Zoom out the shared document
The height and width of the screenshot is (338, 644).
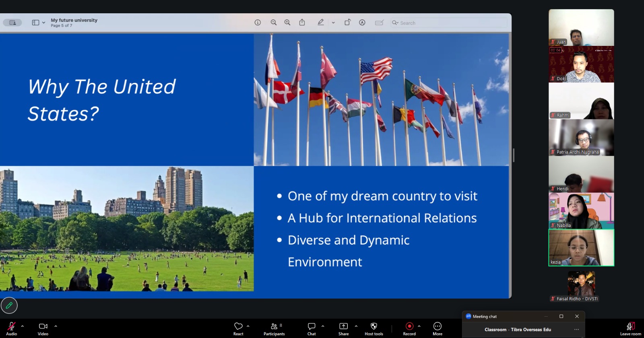point(274,23)
